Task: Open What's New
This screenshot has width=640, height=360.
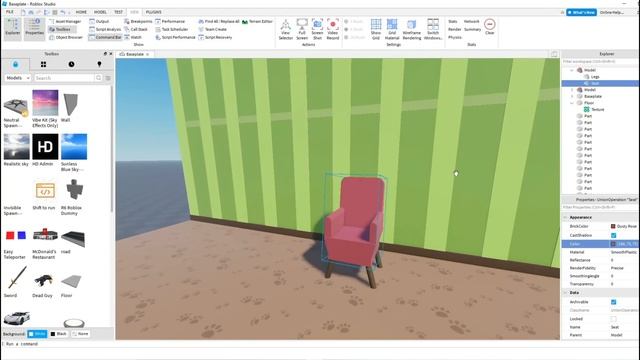Action: 581,12
